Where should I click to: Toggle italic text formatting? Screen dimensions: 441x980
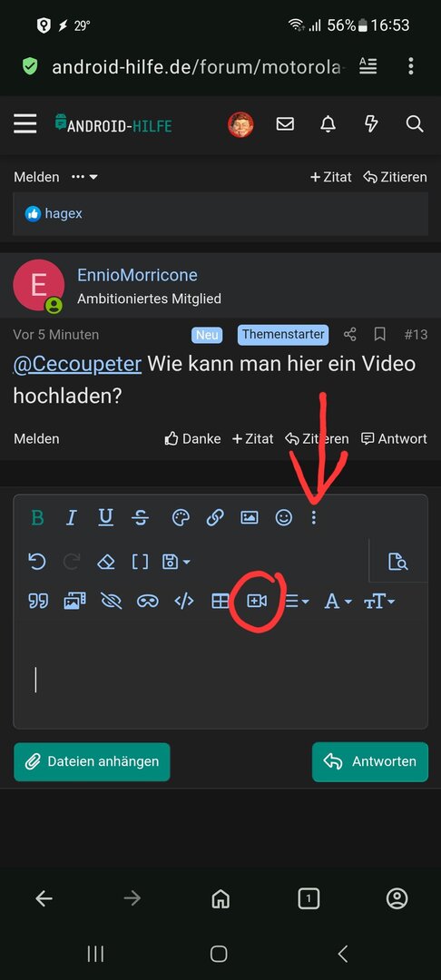(x=71, y=517)
